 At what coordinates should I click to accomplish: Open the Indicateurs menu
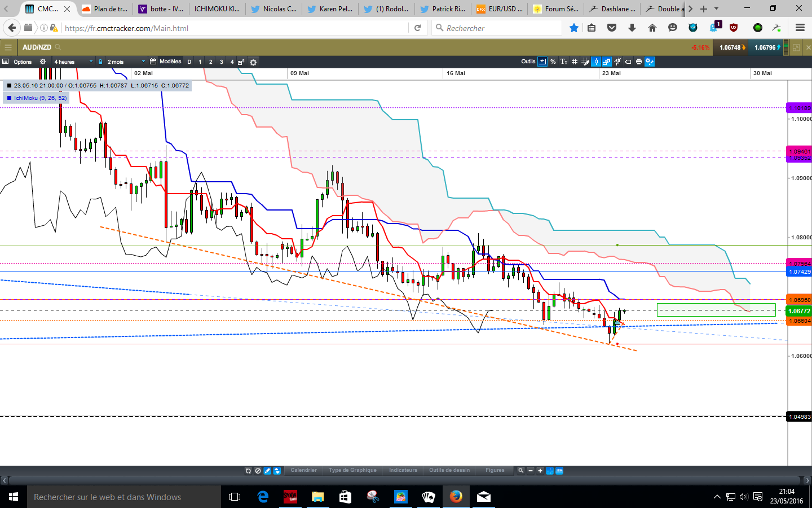tap(403, 470)
